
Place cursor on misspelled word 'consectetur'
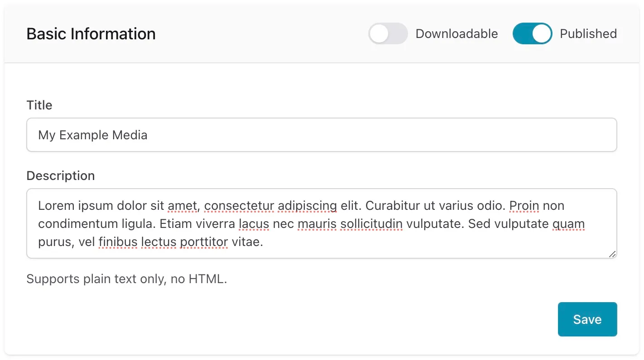point(239,206)
